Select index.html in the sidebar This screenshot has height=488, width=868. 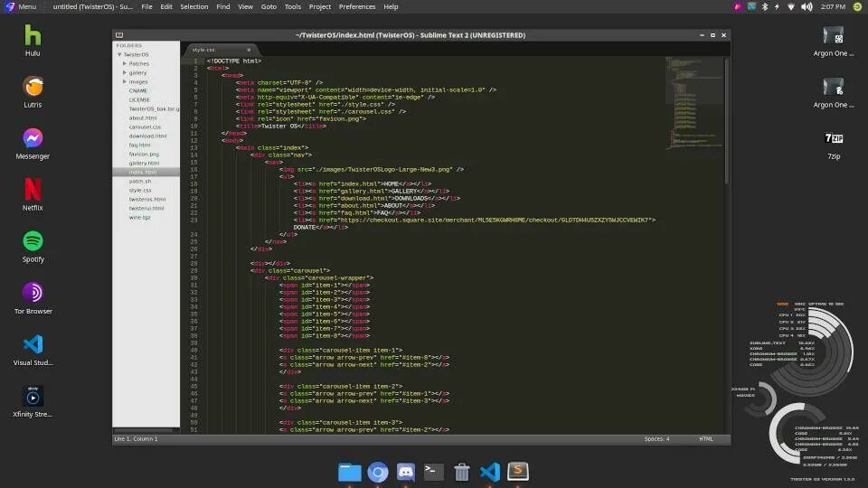pyautogui.click(x=146, y=172)
